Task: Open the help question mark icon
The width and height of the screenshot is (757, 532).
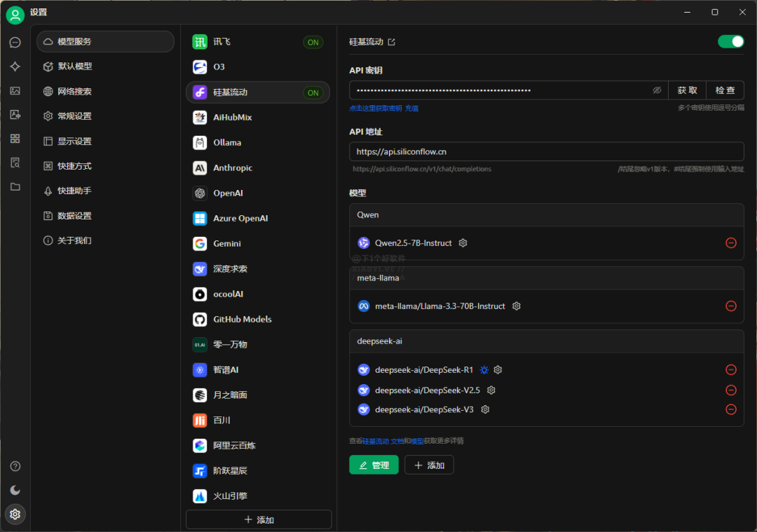Action: coord(15,466)
